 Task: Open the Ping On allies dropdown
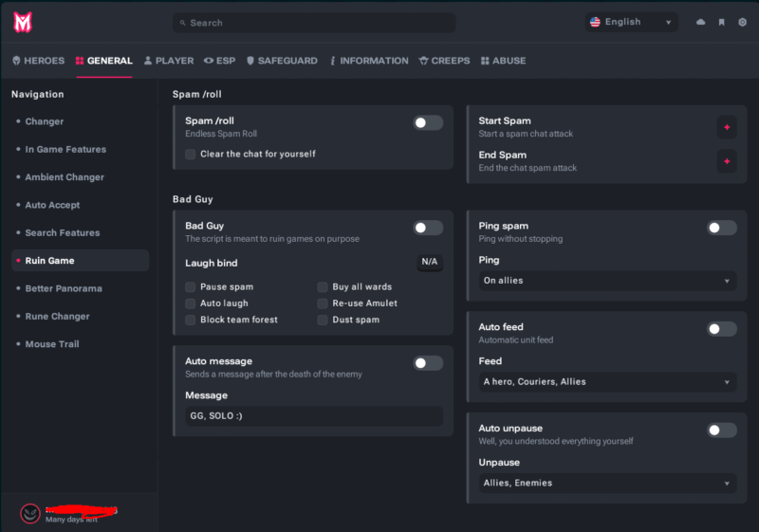click(x=607, y=281)
